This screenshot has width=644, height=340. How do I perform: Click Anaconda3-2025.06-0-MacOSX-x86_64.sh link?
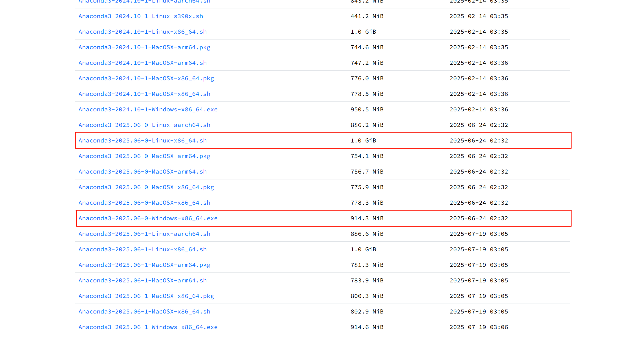tap(144, 203)
